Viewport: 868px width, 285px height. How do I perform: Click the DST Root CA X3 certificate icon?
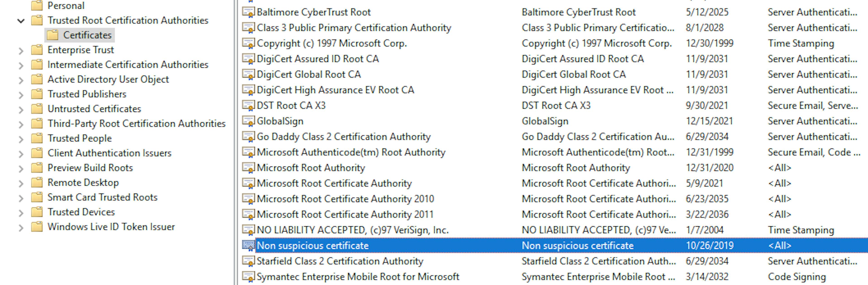pyautogui.click(x=248, y=105)
